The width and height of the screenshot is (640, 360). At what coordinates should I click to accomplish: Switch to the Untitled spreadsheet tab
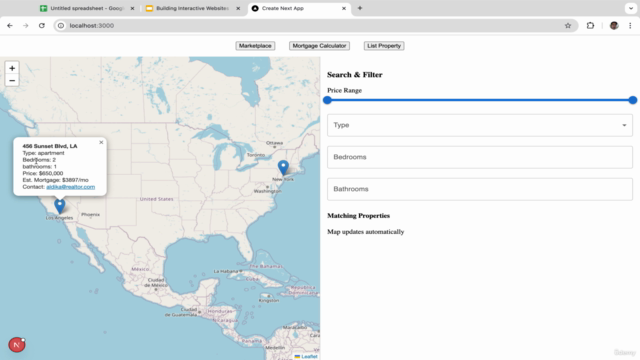[x=87, y=8]
